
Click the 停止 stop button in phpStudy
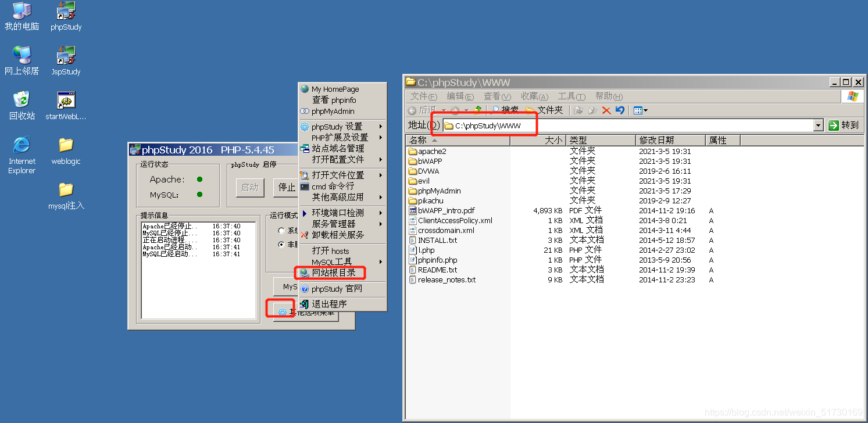coord(286,188)
